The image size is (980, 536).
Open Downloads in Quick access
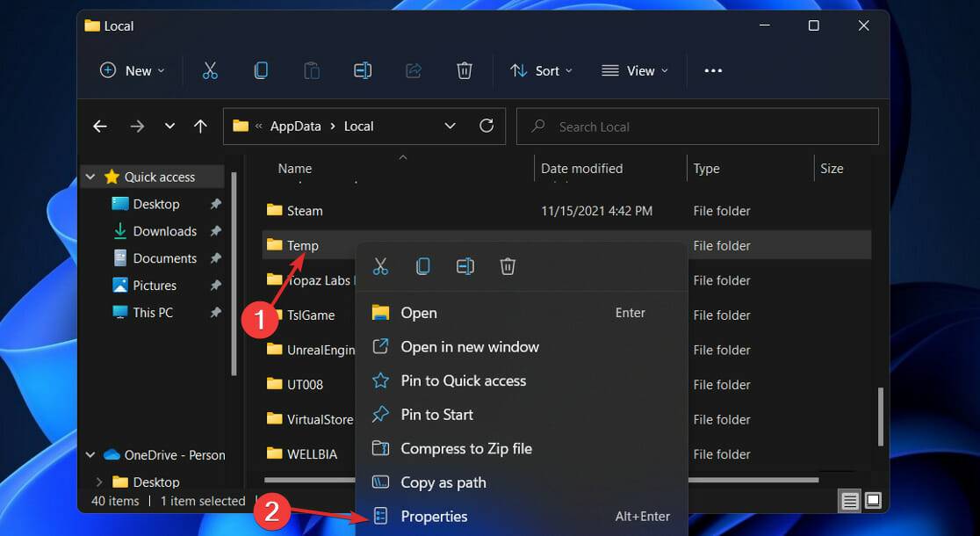164,231
